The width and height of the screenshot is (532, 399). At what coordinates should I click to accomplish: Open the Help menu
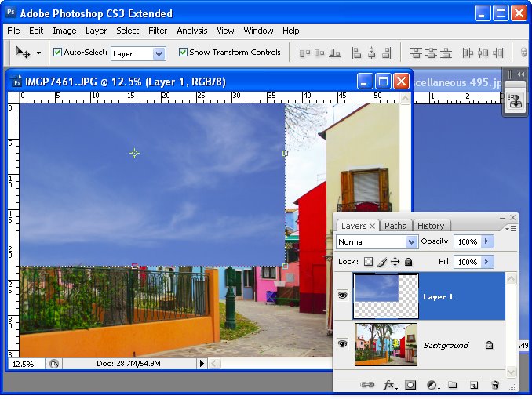[x=291, y=31]
